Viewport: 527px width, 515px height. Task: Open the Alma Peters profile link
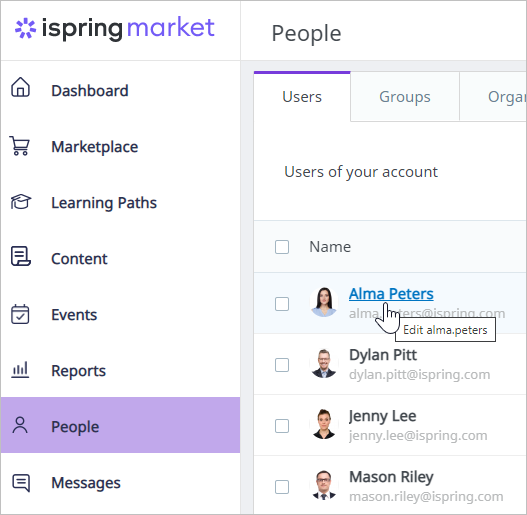[x=391, y=294]
